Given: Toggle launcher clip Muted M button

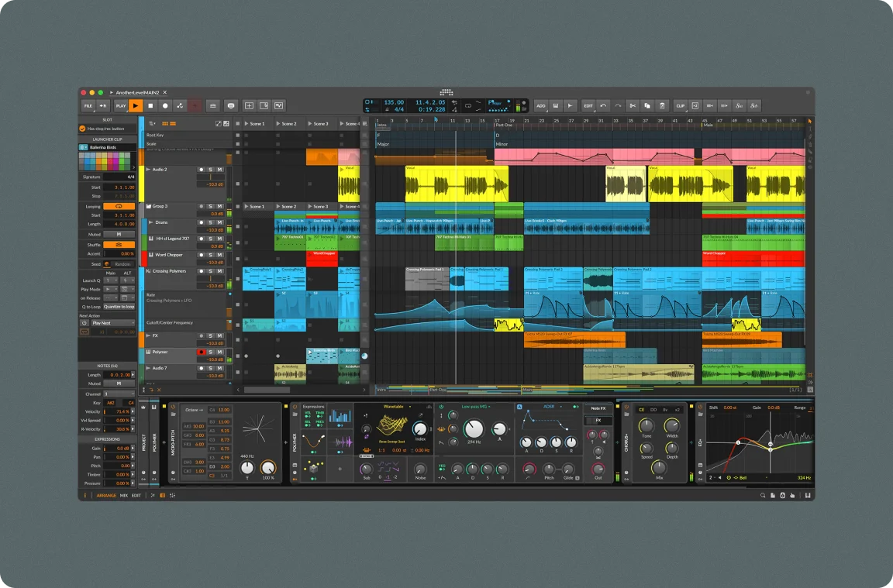Looking at the screenshot, I should tap(119, 235).
